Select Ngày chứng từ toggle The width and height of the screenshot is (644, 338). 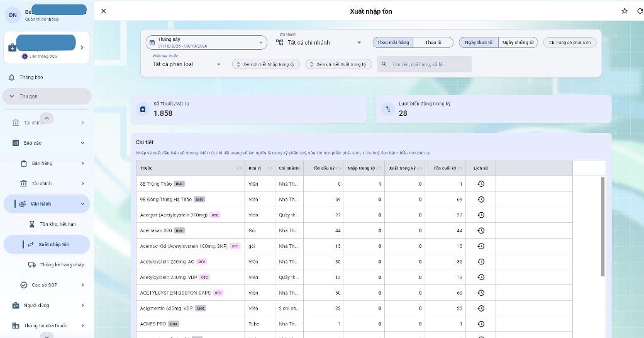518,42
